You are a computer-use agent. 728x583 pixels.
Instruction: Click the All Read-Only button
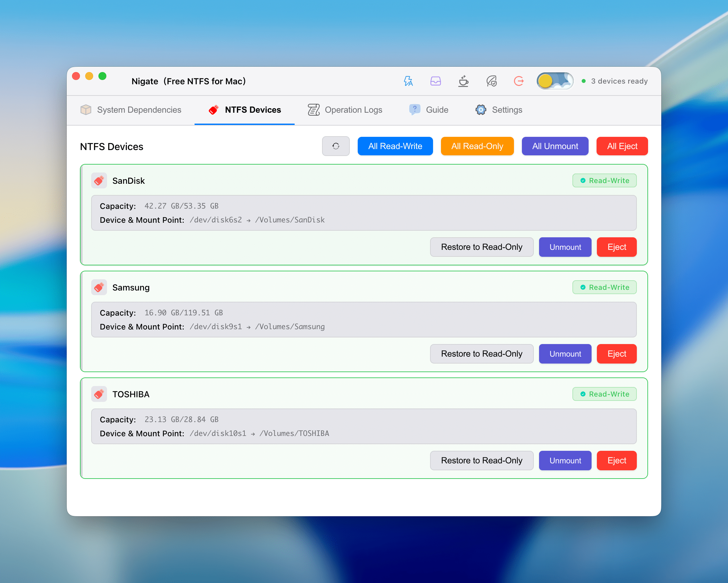pyautogui.click(x=477, y=146)
